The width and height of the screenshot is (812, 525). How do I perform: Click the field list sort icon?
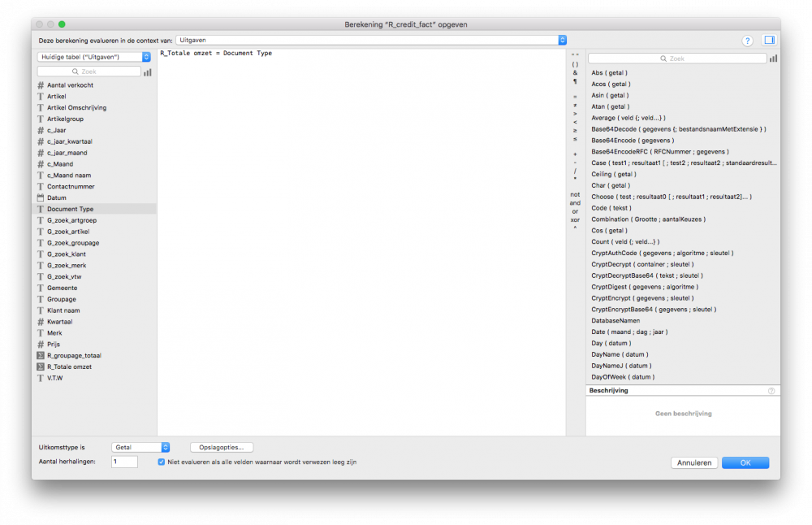click(148, 72)
